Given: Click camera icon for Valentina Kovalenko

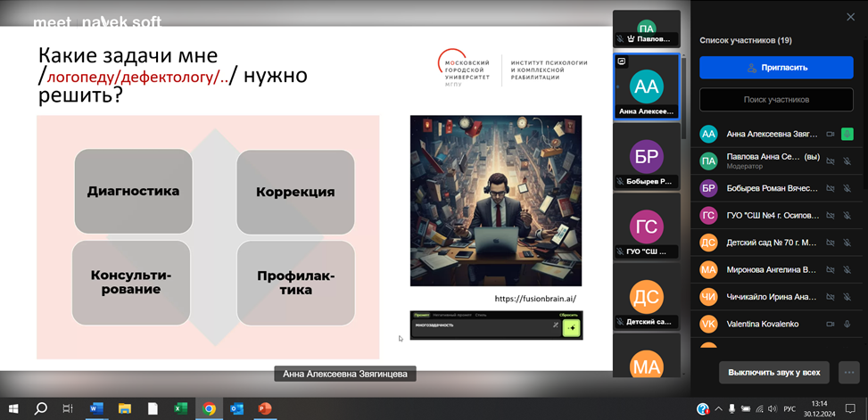Looking at the screenshot, I should (x=830, y=324).
